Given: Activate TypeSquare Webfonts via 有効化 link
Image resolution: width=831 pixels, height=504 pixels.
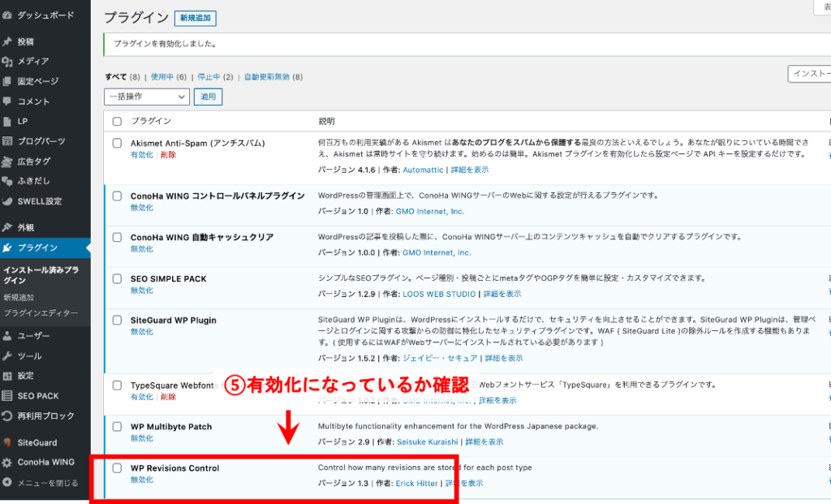Looking at the screenshot, I should 141,397.
